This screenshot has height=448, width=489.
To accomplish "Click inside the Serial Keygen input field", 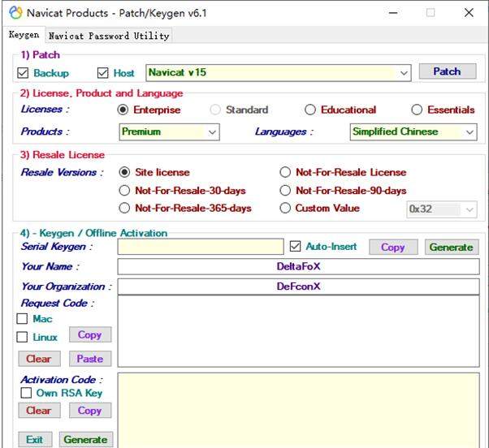I will pos(200,247).
